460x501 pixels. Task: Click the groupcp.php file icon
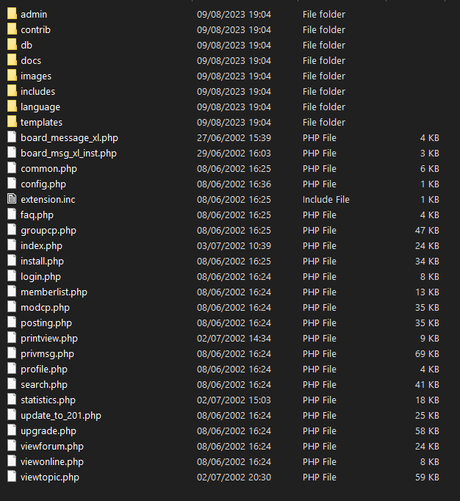click(x=12, y=230)
